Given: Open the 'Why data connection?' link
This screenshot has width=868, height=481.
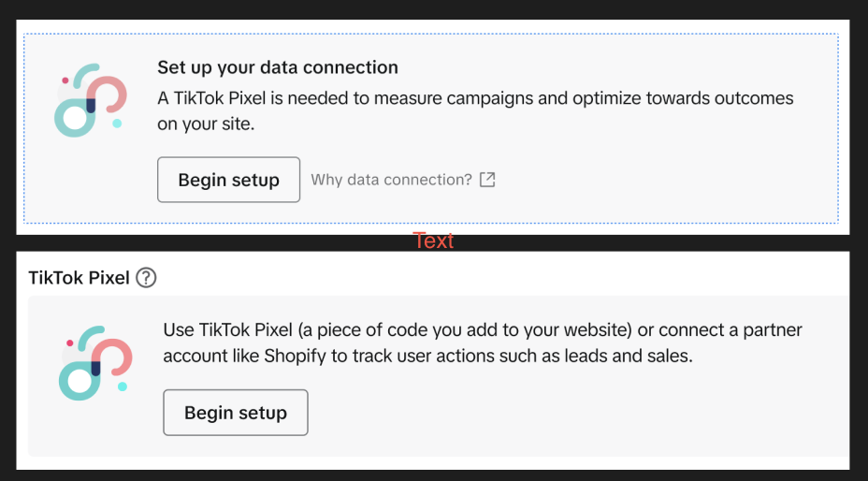Looking at the screenshot, I should click(x=391, y=180).
